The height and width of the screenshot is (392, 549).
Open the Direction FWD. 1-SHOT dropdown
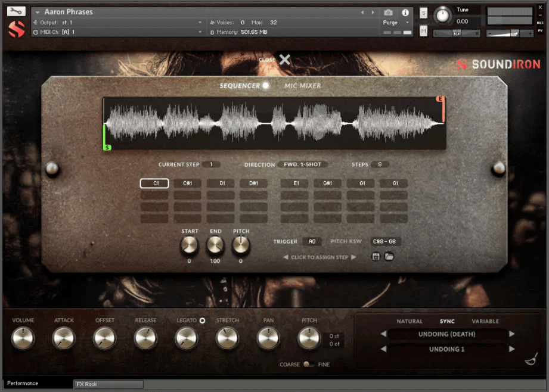pyautogui.click(x=302, y=164)
